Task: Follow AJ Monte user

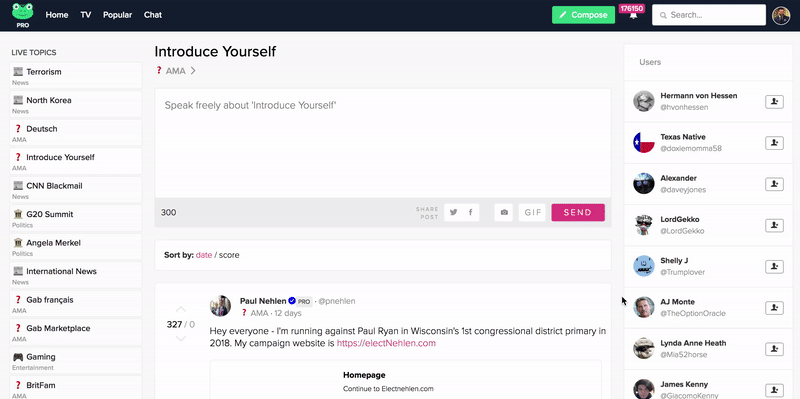Action: (774, 308)
